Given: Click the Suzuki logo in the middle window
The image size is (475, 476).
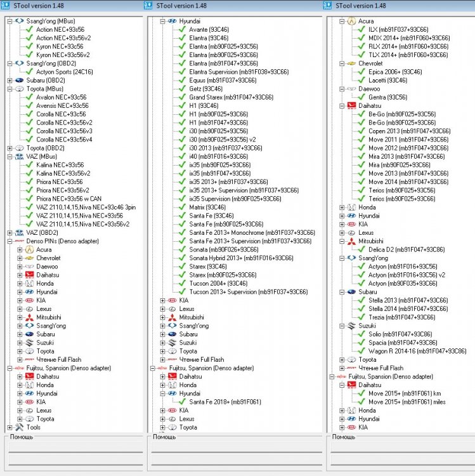Looking at the screenshot, I should pyautogui.click(x=172, y=343).
